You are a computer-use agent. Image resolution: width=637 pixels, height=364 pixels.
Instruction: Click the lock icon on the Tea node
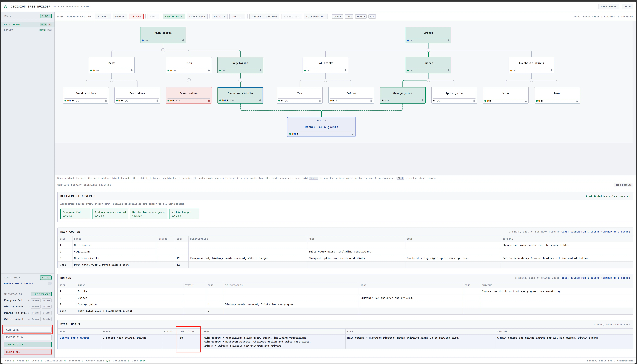[x=320, y=101]
